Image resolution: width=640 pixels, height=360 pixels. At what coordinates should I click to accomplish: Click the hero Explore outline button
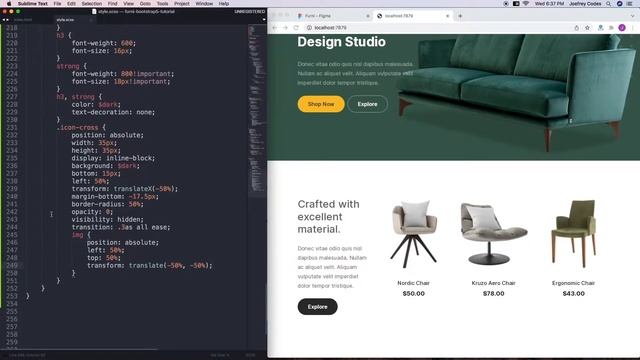(x=367, y=104)
